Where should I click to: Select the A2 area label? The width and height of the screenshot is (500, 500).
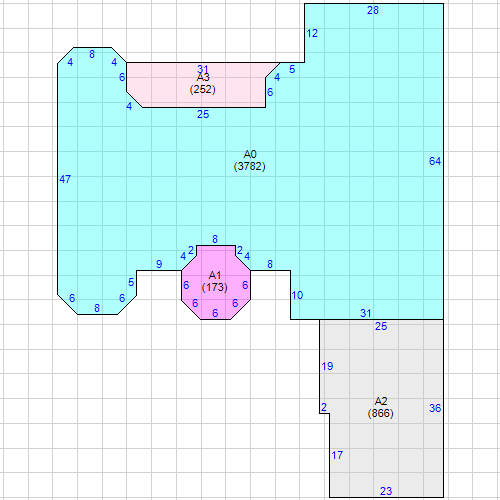pos(381,401)
